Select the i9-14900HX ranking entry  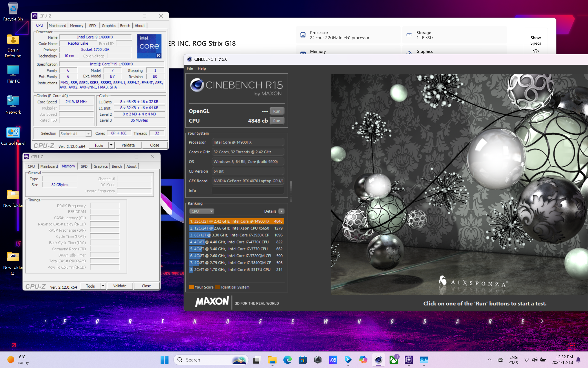[x=236, y=221]
